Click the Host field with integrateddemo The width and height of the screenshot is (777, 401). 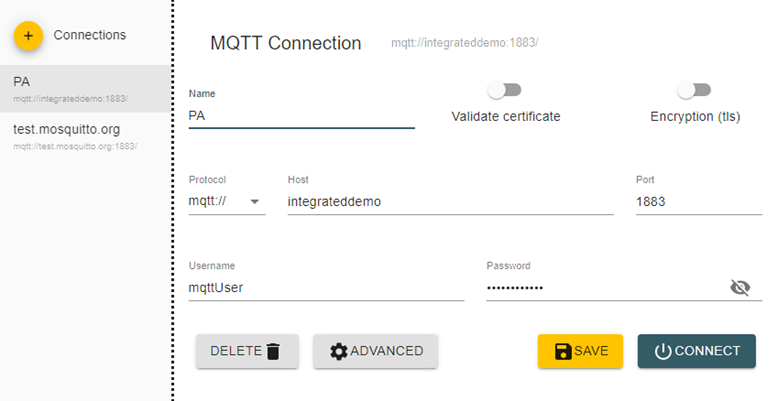click(450, 202)
